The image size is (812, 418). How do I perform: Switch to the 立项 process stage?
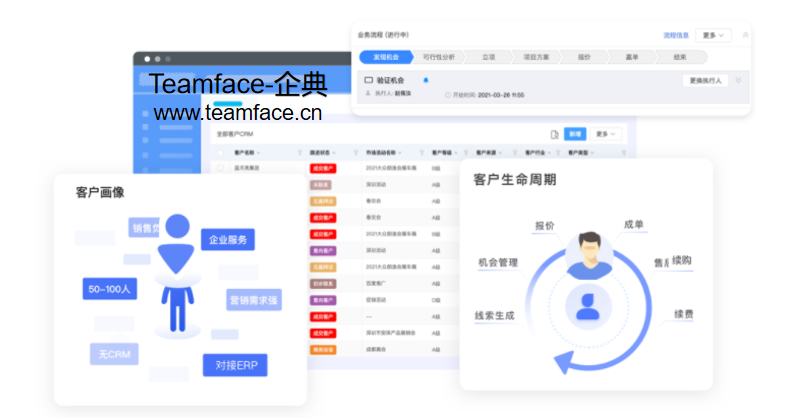click(488, 57)
